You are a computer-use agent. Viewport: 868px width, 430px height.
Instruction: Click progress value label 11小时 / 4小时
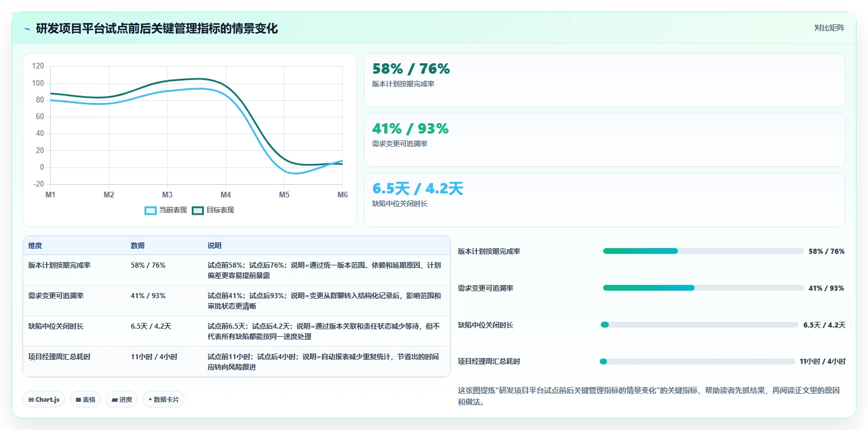822,361
